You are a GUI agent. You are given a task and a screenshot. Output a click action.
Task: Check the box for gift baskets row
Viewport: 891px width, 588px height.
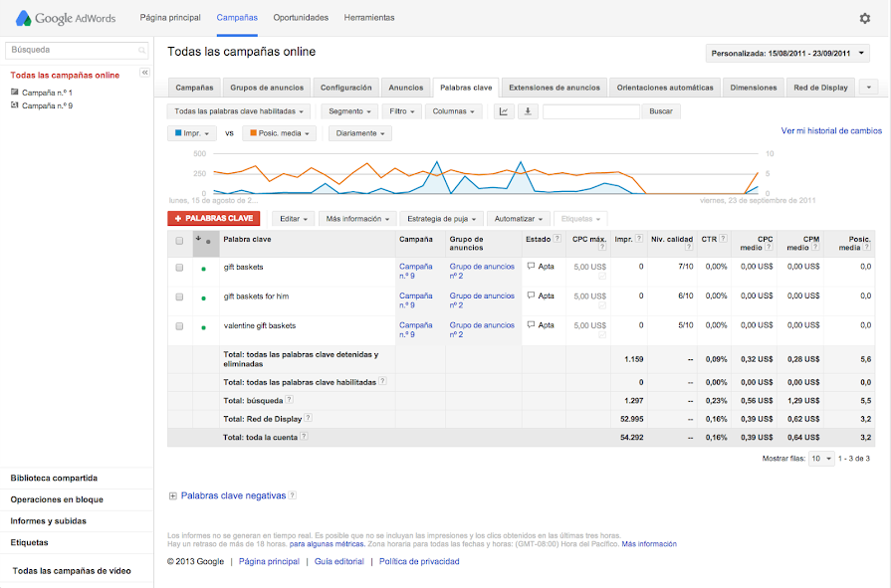coord(179,268)
